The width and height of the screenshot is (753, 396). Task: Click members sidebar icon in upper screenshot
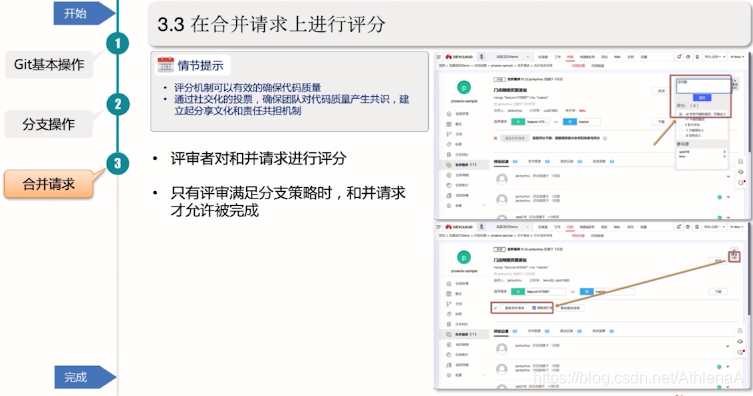click(449, 195)
